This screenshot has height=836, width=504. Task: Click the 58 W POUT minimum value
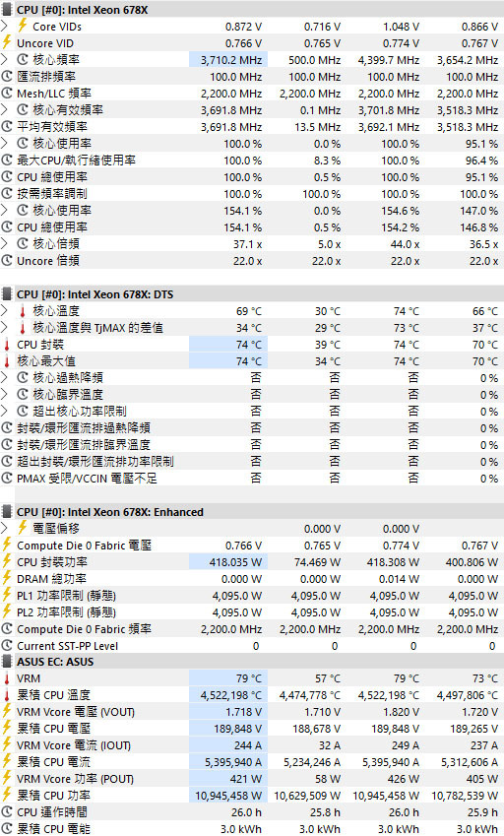(327, 779)
